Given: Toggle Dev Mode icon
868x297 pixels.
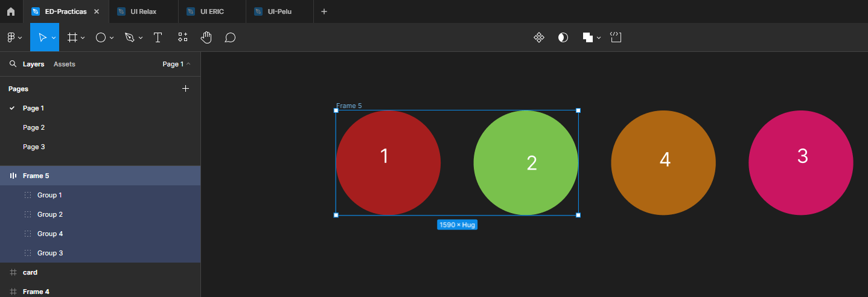Looking at the screenshot, I should click(x=616, y=37).
